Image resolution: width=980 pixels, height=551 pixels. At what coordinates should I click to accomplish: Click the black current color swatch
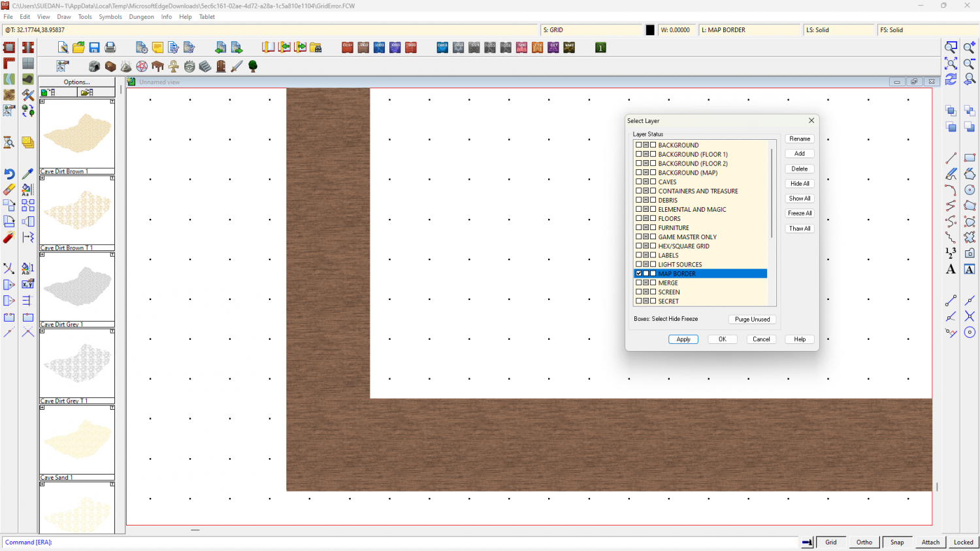point(650,30)
